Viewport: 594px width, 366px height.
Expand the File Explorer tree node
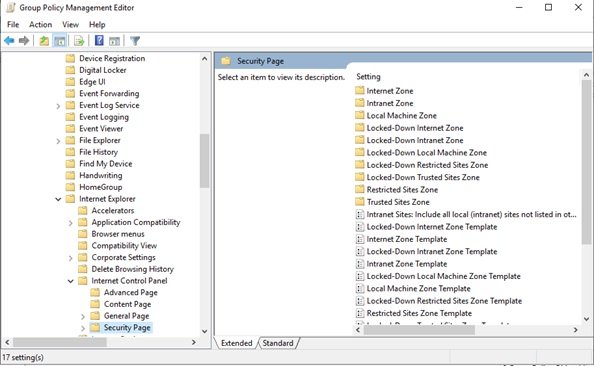coord(58,141)
